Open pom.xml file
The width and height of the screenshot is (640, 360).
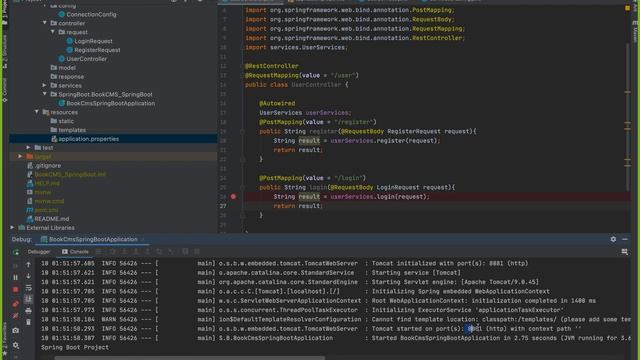[x=46, y=210]
